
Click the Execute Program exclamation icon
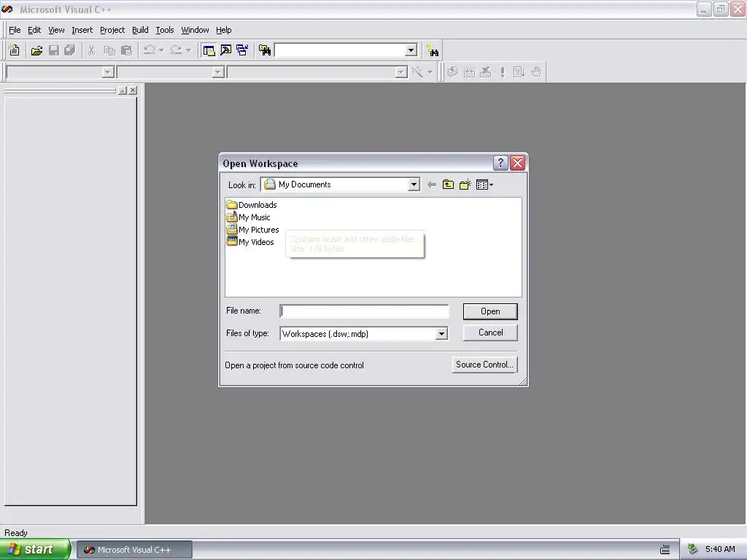(x=502, y=72)
